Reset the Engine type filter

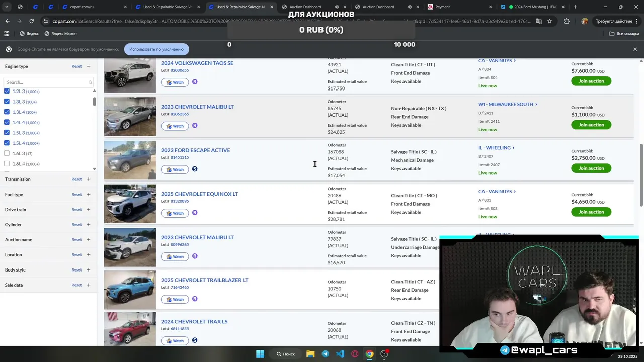coord(76,66)
